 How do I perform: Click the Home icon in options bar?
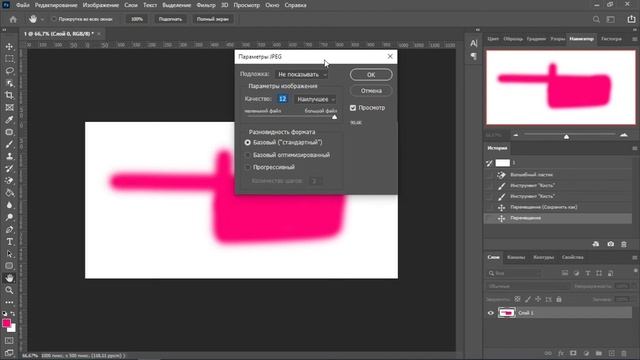tap(13, 19)
